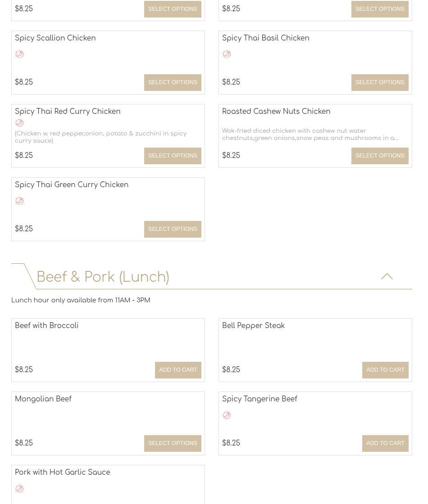This screenshot has width=428, height=504.
Task: Add Beef with Broccoli to cart
Action: (x=178, y=370)
